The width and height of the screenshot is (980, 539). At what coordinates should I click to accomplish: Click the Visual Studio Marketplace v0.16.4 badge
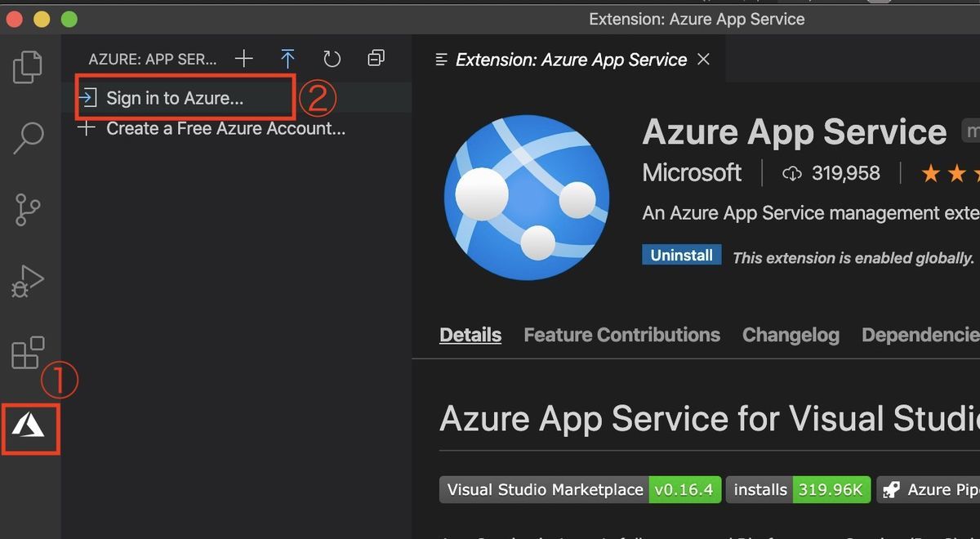pyautogui.click(x=580, y=490)
